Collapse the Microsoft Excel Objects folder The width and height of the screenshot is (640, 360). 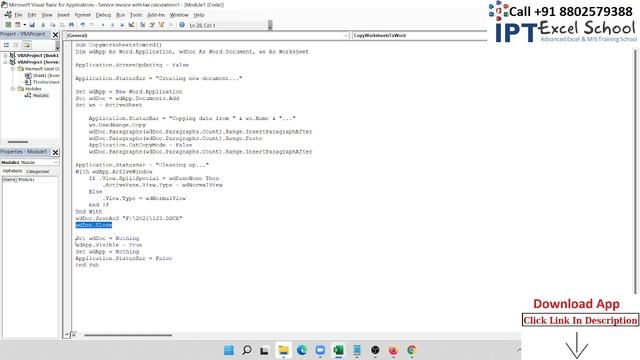(x=13, y=69)
